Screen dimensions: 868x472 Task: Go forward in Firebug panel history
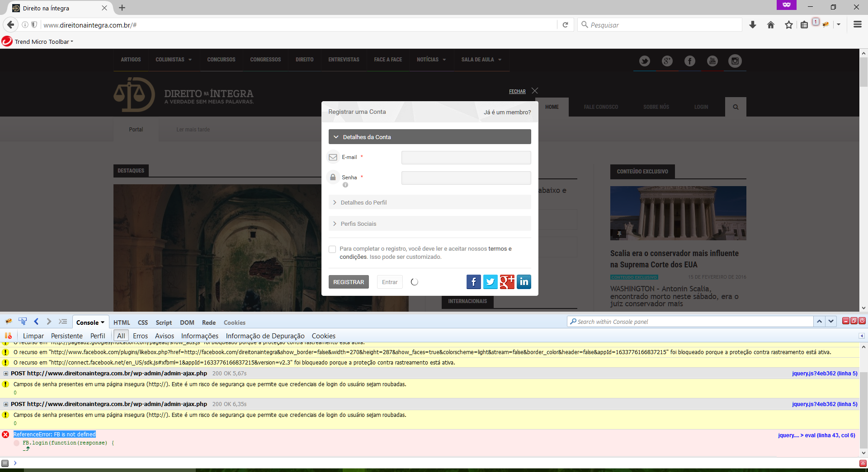[49, 322]
